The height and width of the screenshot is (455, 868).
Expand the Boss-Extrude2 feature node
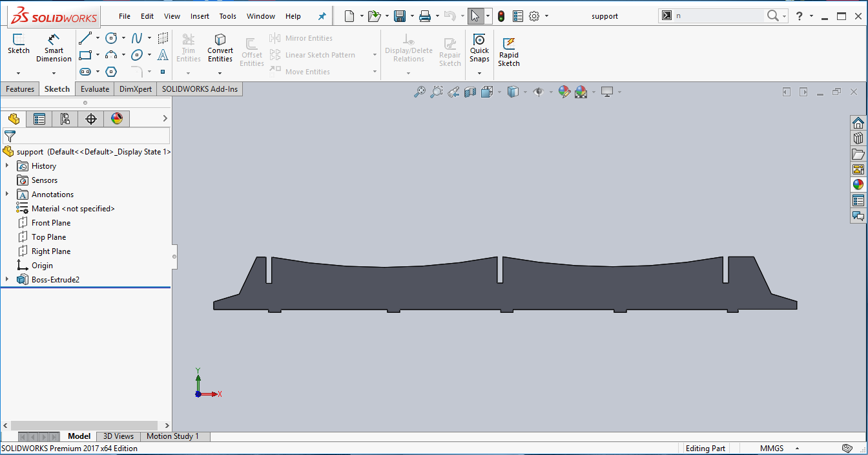click(x=7, y=280)
